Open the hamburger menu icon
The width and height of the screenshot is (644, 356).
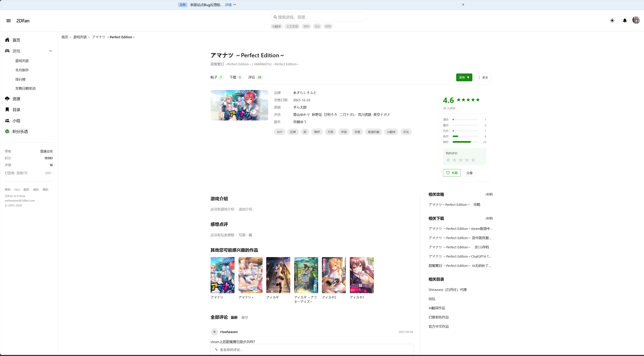click(x=9, y=21)
